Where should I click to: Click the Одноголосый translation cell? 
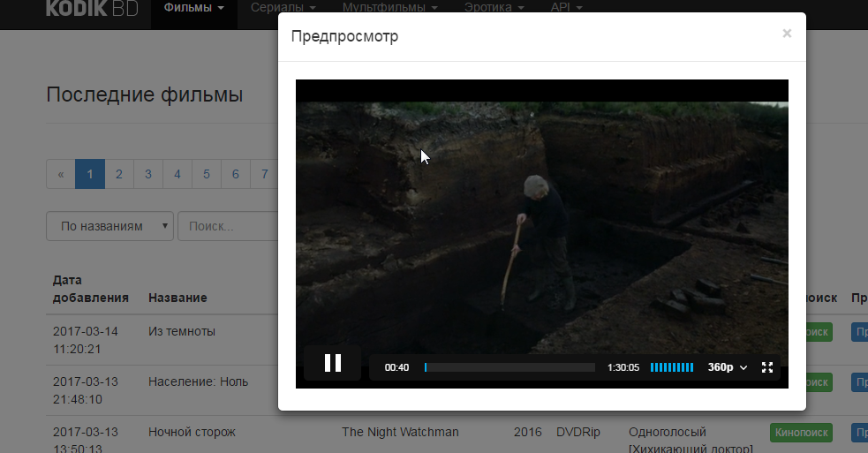[x=691, y=441]
